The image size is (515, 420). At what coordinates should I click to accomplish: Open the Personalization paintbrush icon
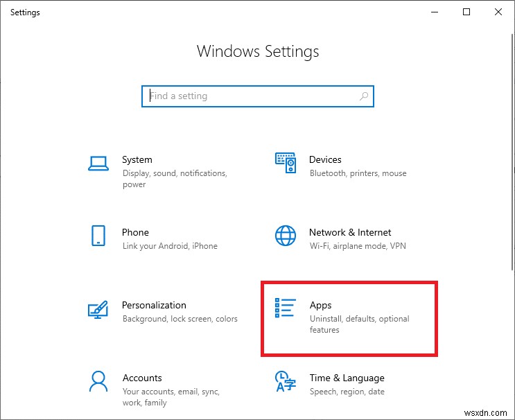tap(98, 309)
